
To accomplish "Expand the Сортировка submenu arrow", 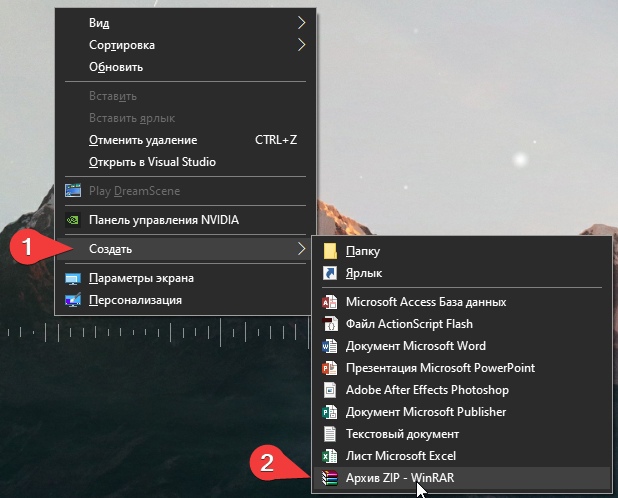I will 302,45.
